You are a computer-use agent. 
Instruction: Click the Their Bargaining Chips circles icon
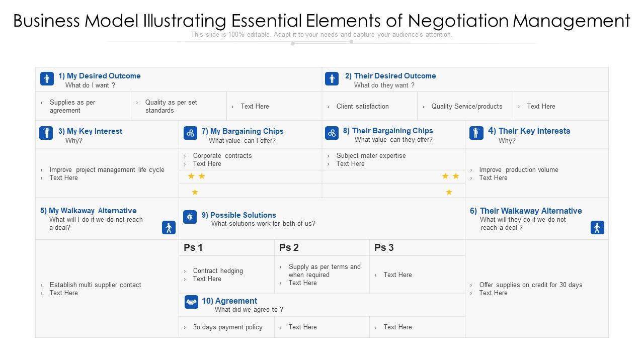pyautogui.click(x=332, y=133)
